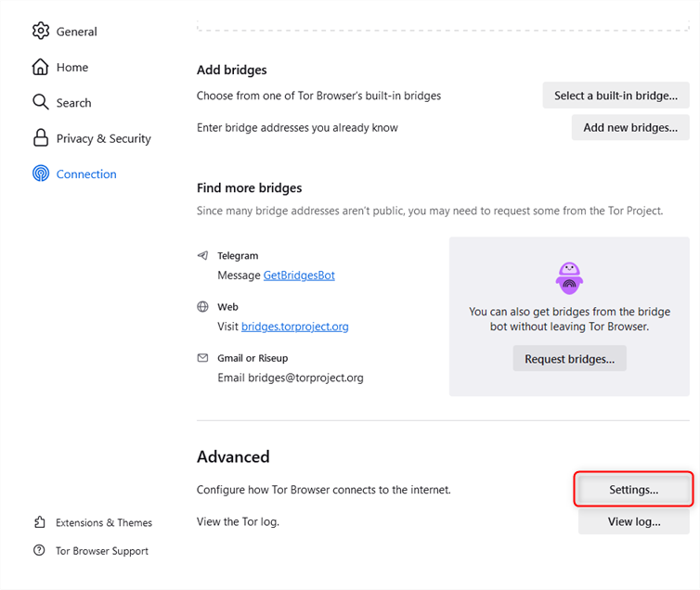Click the Email bridges@torproject.org text
The height and width of the screenshot is (590, 700).
click(x=291, y=378)
